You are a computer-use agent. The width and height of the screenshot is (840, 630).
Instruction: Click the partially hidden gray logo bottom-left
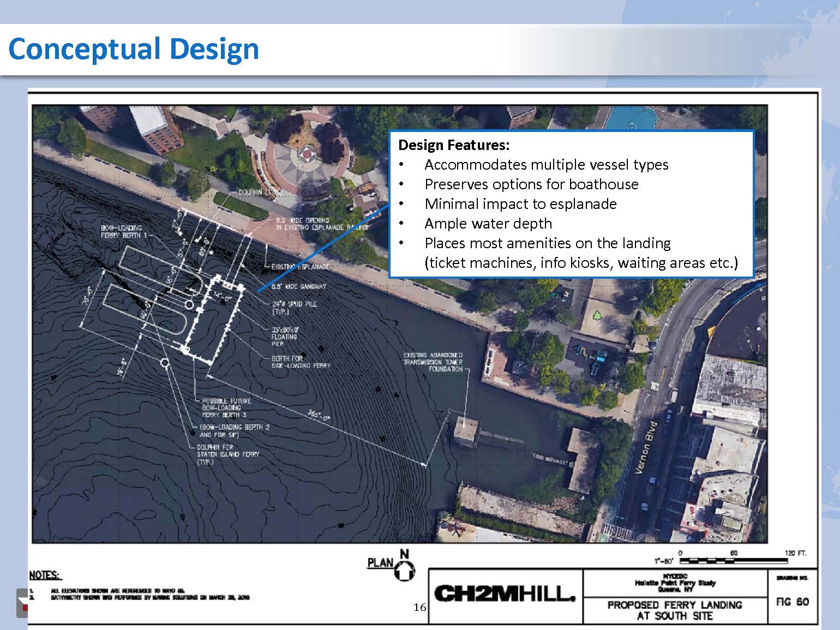(x=22, y=603)
